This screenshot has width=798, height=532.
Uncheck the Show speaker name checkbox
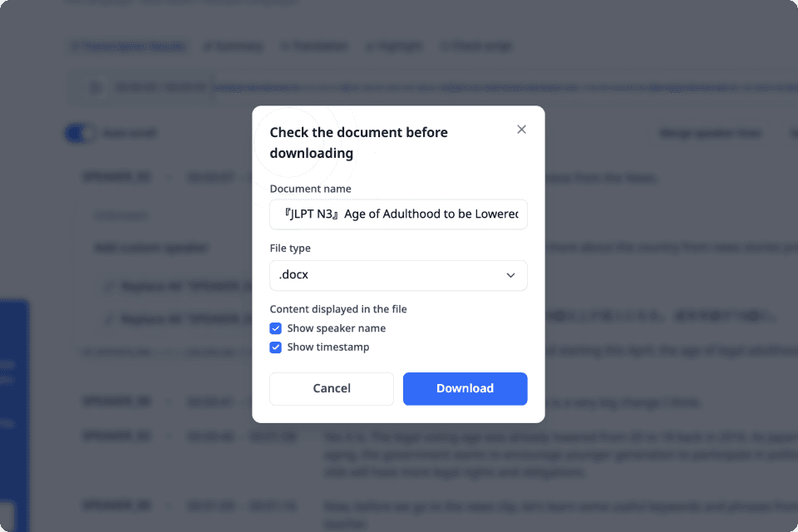point(276,328)
